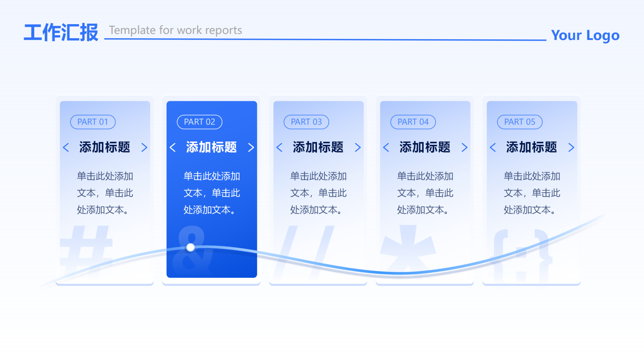The image size is (644, 362).
Task: Select the PART 02 pill label
Action: (x=200, y=122)
